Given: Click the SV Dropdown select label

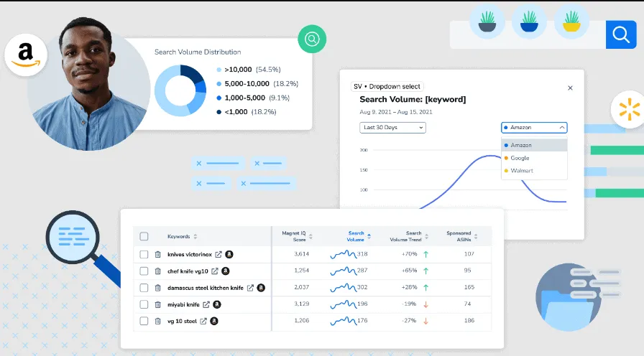Looking at the screenshot, I should [x=387, y=87].
